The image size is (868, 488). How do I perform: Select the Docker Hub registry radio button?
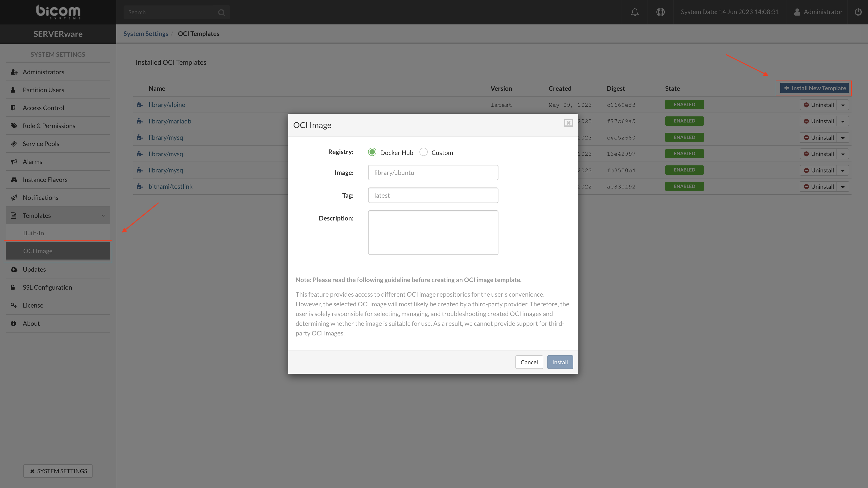click(372, 152)
